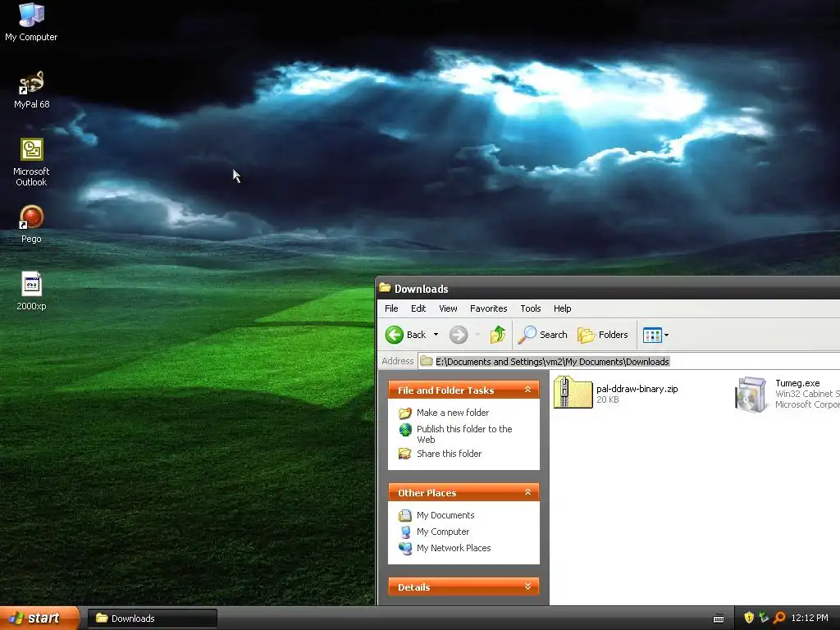Click the green Back arrow icon

tap(395, 335)
